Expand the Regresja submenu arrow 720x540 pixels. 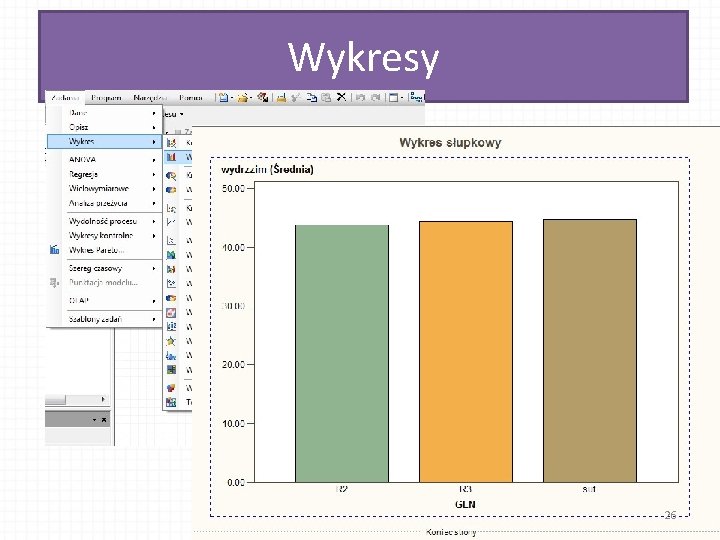(154, 174)
